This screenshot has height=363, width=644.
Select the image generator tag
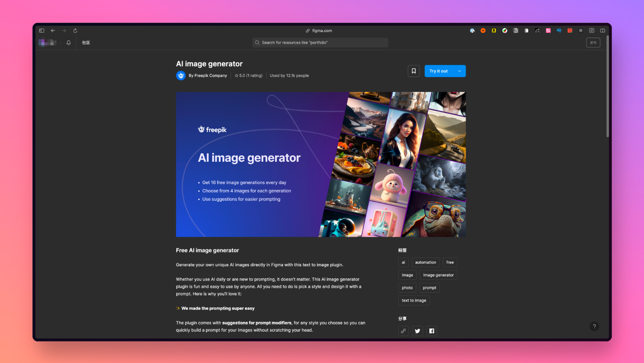tap(438, 275)
